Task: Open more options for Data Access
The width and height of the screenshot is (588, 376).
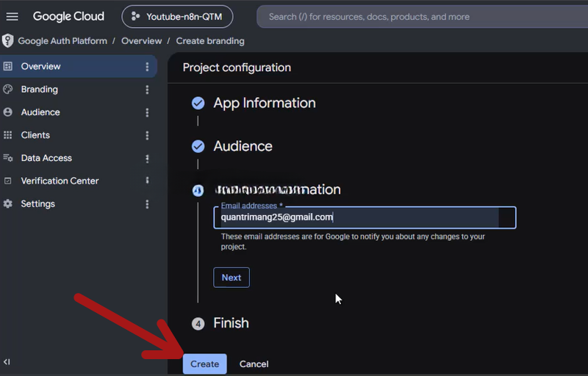Action: [147, 159]
